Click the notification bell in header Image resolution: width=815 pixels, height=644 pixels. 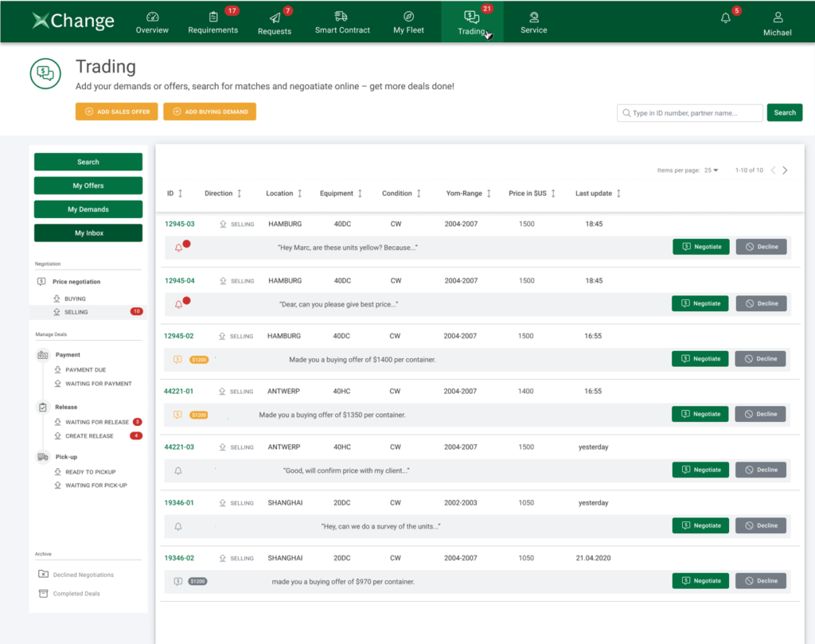point(725,19)
